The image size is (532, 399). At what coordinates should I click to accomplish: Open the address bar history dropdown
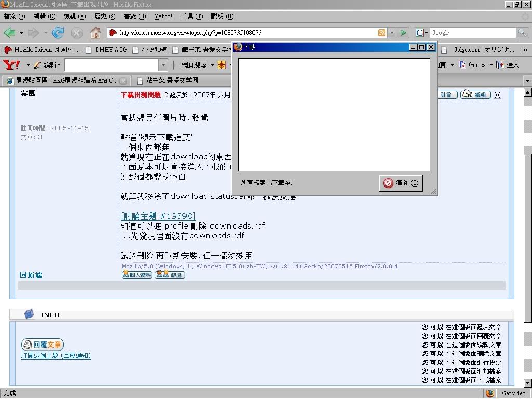[x=392, y=33]
